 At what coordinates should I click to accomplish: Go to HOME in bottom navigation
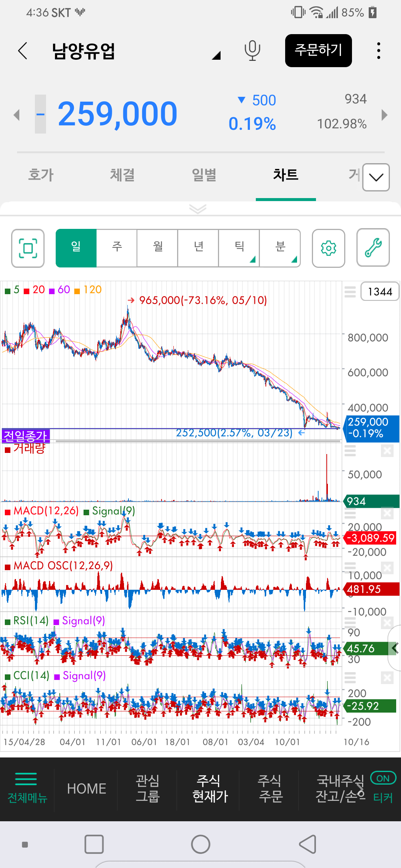(x=87, y=789)
